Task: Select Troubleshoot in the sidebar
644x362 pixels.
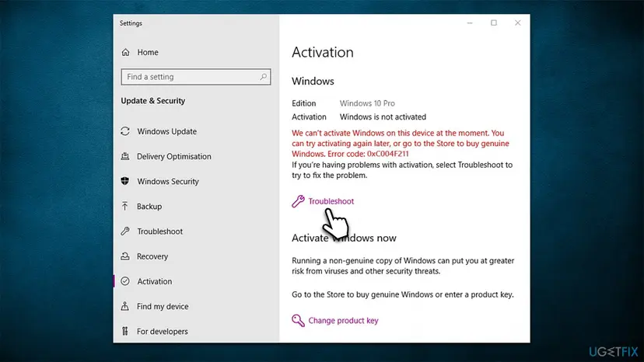Action: (160, 231)
